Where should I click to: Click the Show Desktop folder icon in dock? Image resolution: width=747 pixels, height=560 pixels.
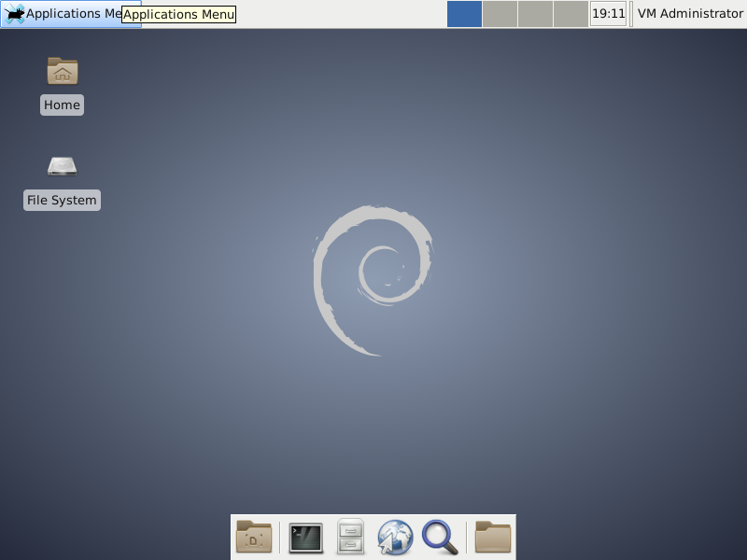click(x=254, y=537)
